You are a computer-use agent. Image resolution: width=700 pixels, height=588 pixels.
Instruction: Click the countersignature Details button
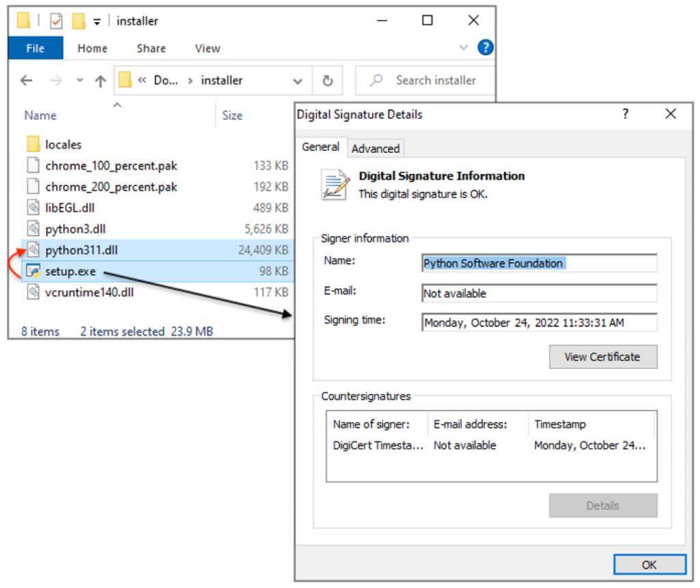click(603, 505)
